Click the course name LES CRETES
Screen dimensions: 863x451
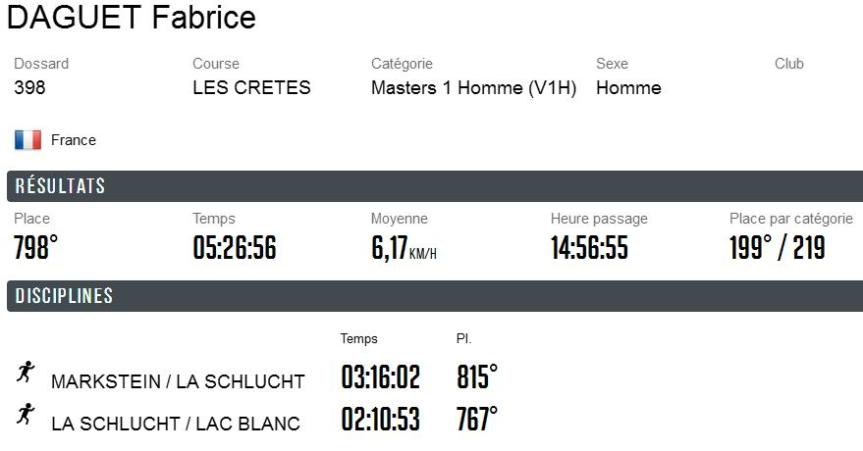pos(251,88)
